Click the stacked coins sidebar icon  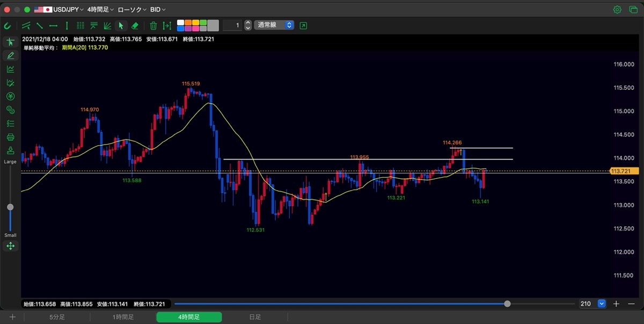(10, 110)
